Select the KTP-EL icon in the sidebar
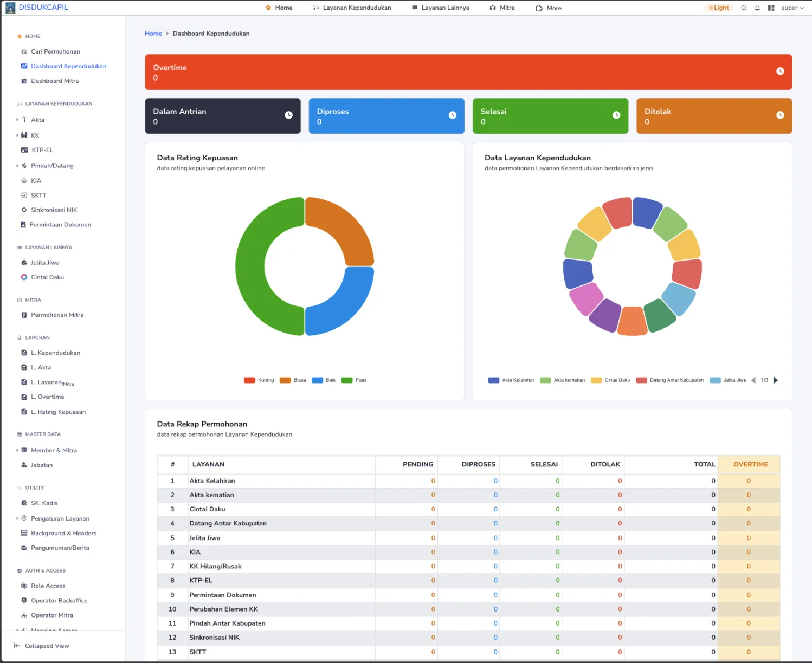Viewport: 812px width, 663px height. 24,150
